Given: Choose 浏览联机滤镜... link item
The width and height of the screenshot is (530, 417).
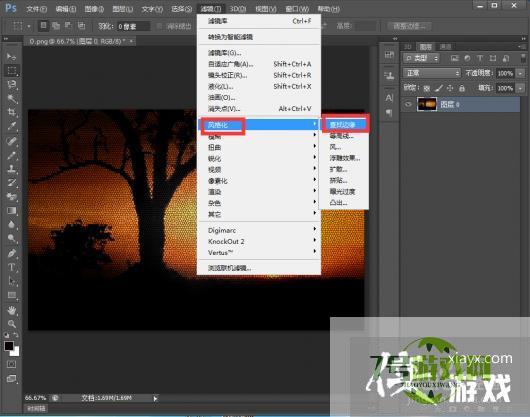Looking at the screenshot, I should click(x=259, y=268).
